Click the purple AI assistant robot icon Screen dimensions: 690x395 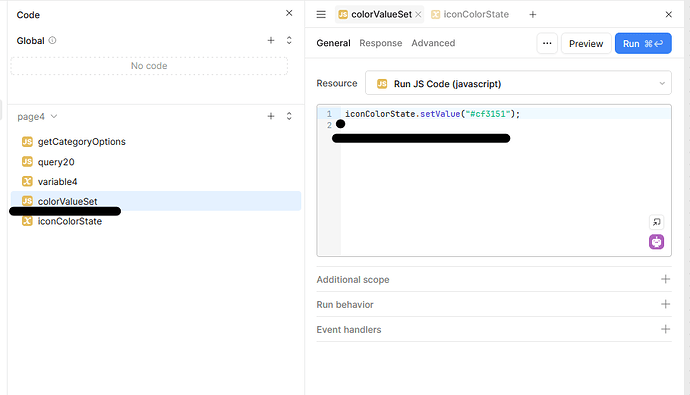(656, 242)
